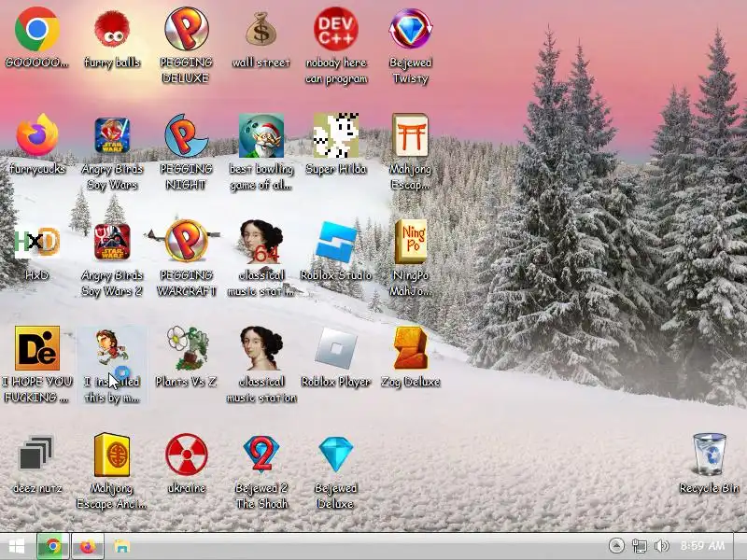Open the PEGGING NIGHT desktop icon
Viewport: 747px width, 560px height.
(186, 135)
